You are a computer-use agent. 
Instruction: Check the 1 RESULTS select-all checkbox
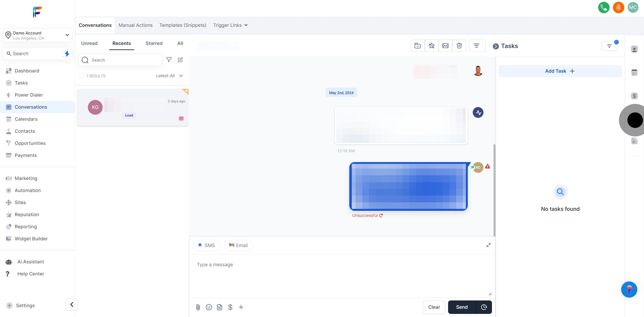click(81, 76)
